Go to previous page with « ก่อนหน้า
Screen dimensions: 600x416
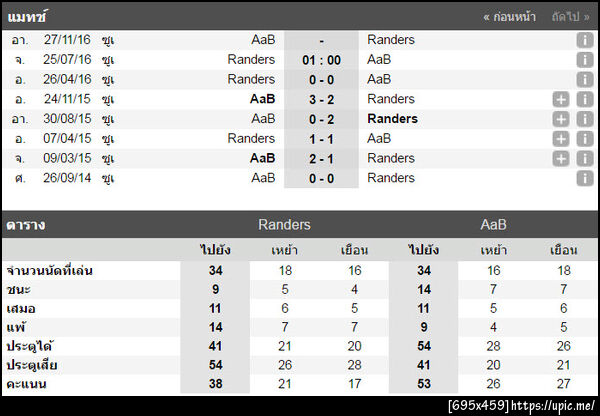pos(509,17)
